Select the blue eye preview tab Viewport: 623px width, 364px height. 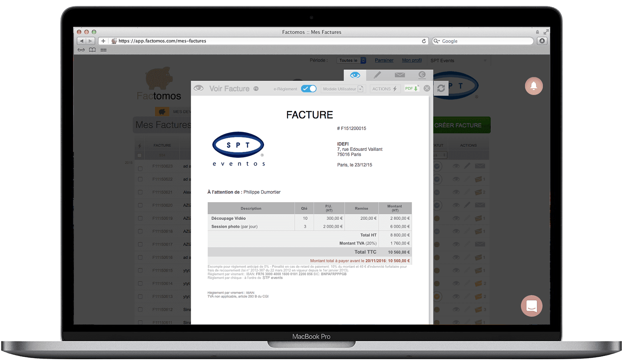tap(355, 75)
